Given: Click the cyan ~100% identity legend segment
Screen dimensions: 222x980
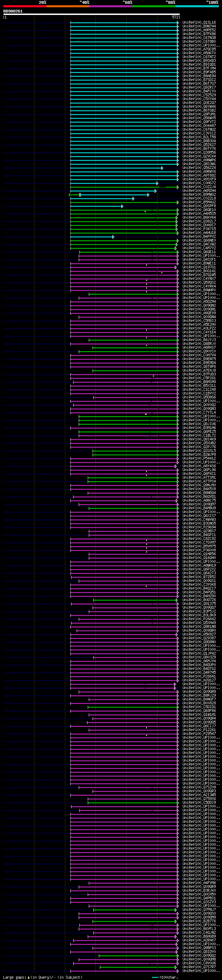Looking at the screenshot, I should coord(197,6).
